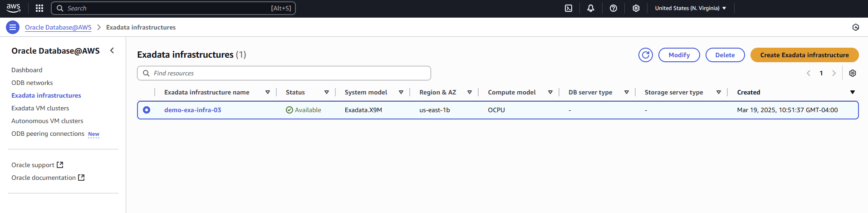Open the Oracle documentation link
The height and width of the screenshot is (213, 868).
tap(44, 178)
